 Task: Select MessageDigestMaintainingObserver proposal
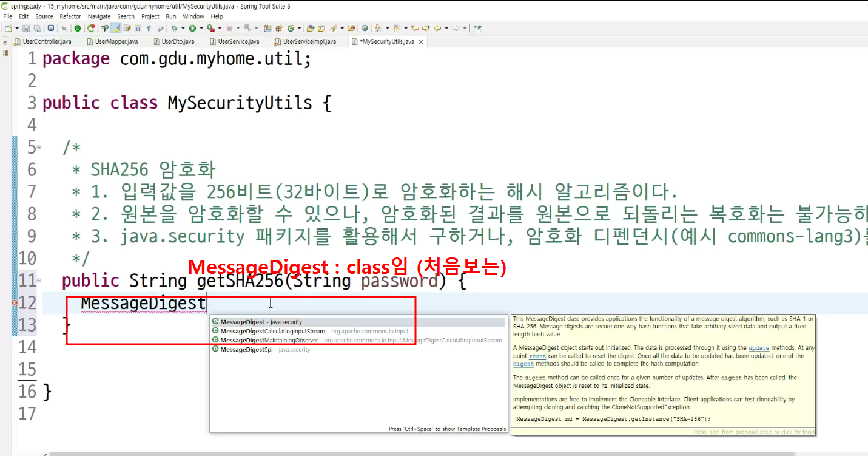pyautogui.click(x=358, y=340)
